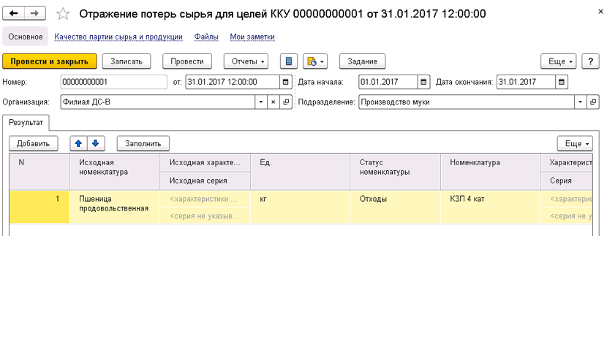Click the Ед. column header
The image size is (607, 364).
(300, 172)
